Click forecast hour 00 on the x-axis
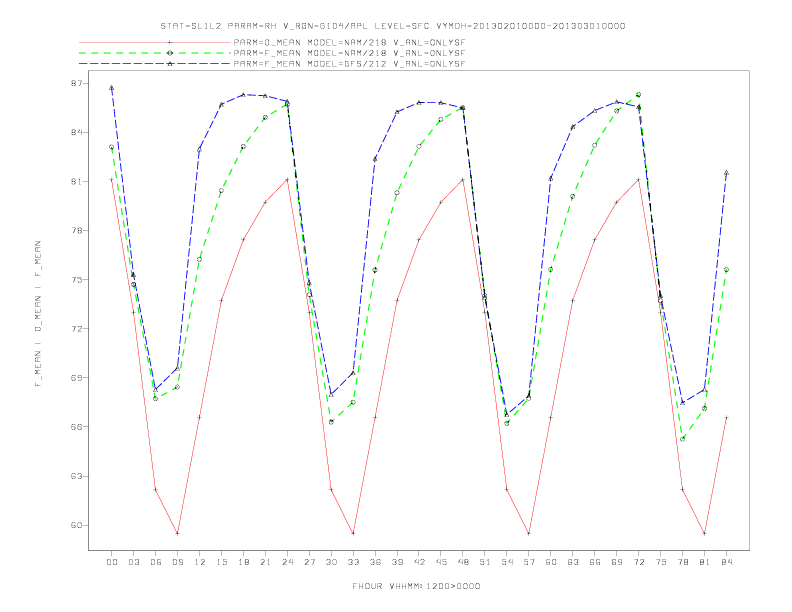Image resolution: width=792 pixels, height=612 pixels. (112, 562)
